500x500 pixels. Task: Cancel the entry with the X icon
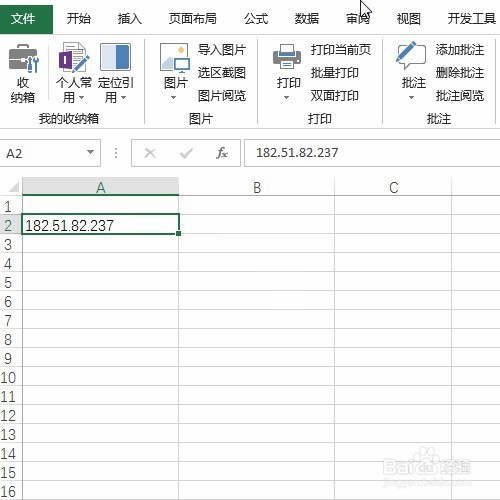tap(150, 153)
